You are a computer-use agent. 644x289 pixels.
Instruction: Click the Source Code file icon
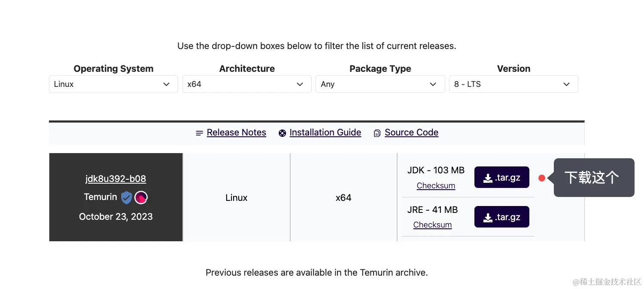377,133
